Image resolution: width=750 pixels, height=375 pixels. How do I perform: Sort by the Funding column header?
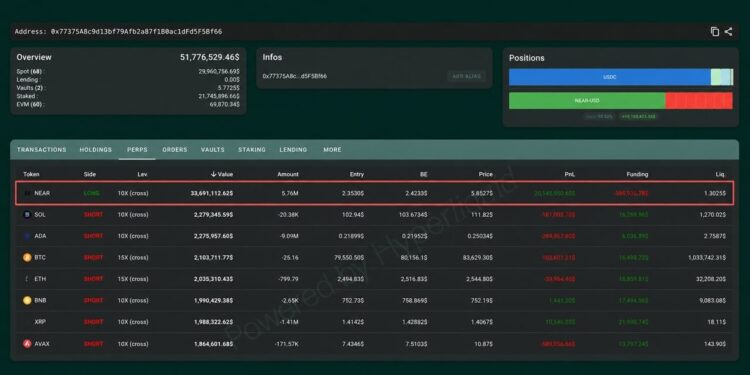(x=637, y=175)
